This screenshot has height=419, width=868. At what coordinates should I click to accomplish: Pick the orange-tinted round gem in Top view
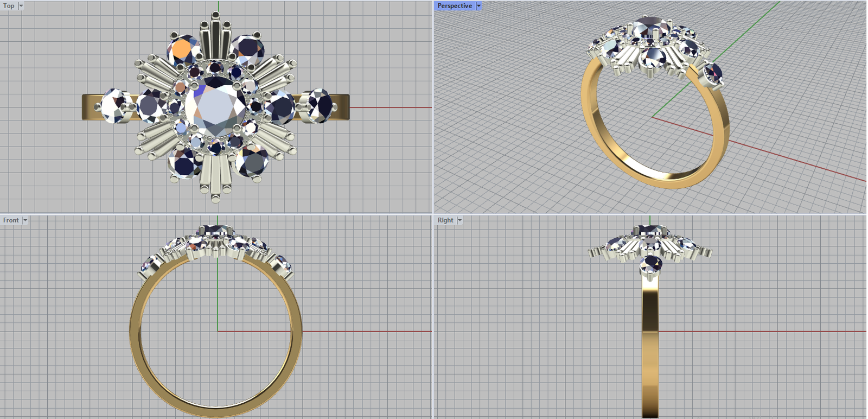coord(183,50)
